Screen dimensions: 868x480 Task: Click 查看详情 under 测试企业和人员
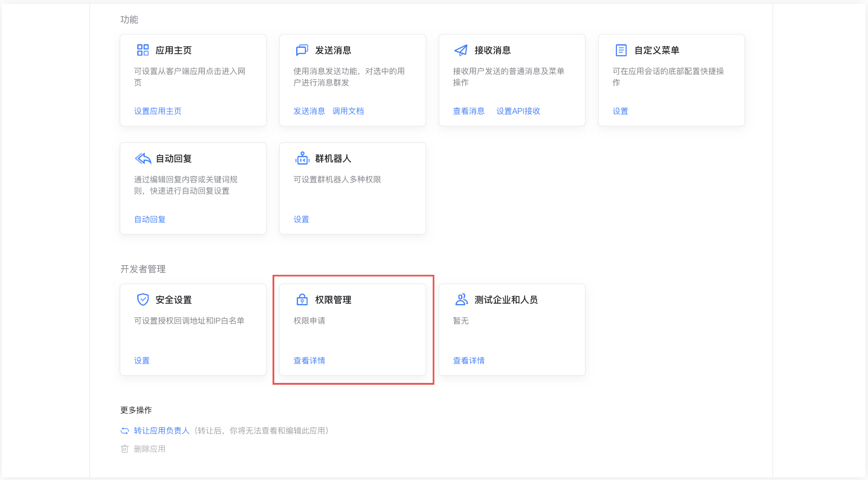point(468,361)
